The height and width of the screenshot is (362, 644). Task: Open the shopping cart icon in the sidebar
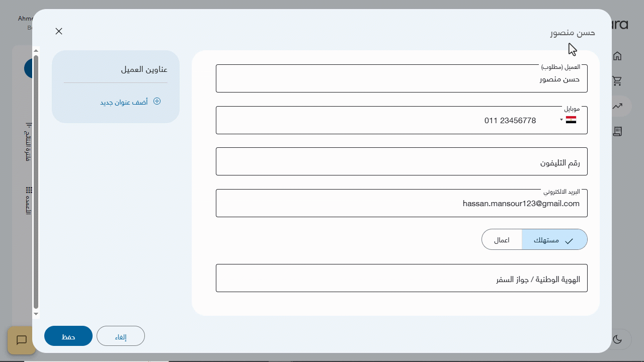click(617, 80)
